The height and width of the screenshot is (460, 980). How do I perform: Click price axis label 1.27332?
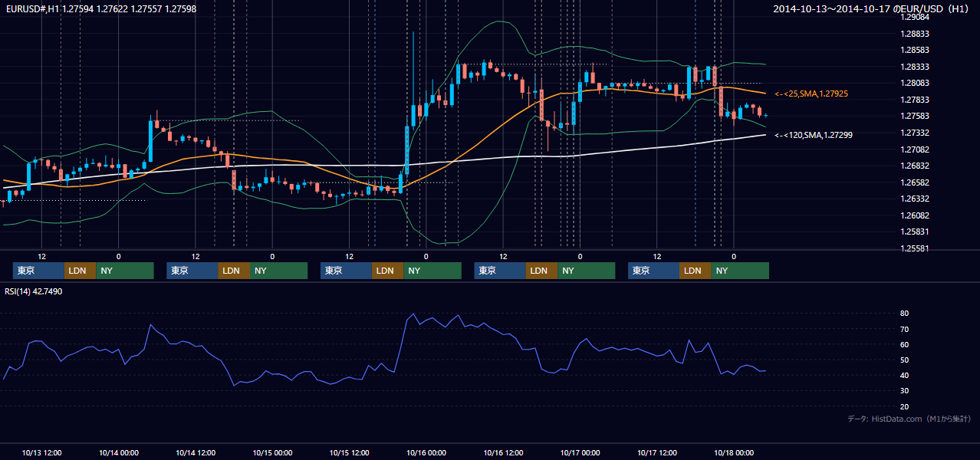[915, 133]
